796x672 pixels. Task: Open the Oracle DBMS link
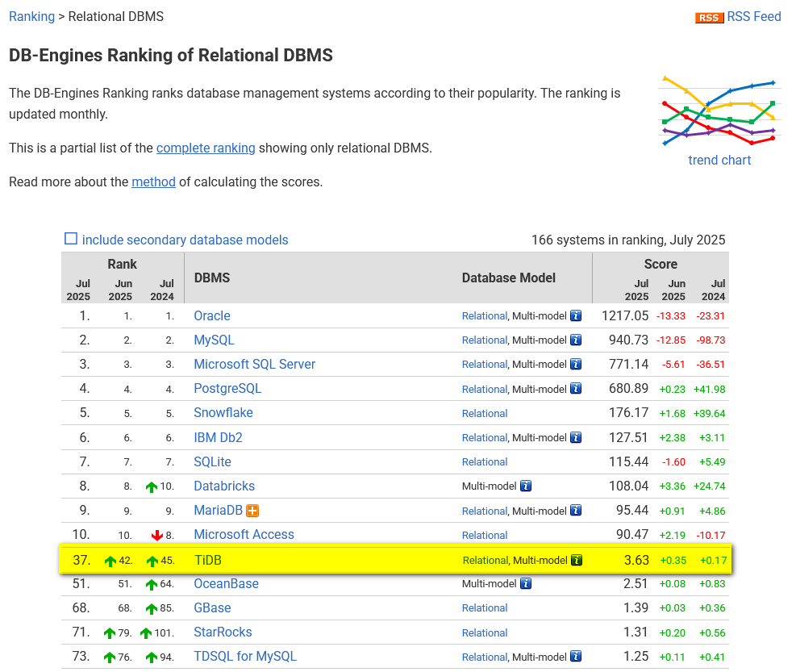212,316
